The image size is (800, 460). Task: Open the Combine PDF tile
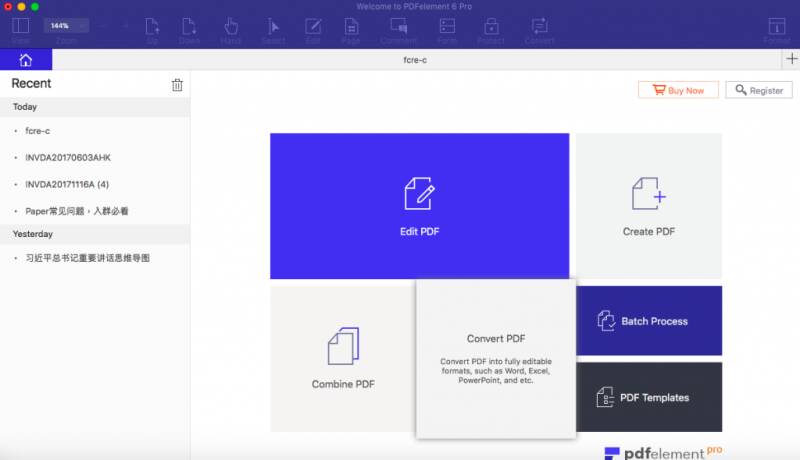tap(343, 359)
